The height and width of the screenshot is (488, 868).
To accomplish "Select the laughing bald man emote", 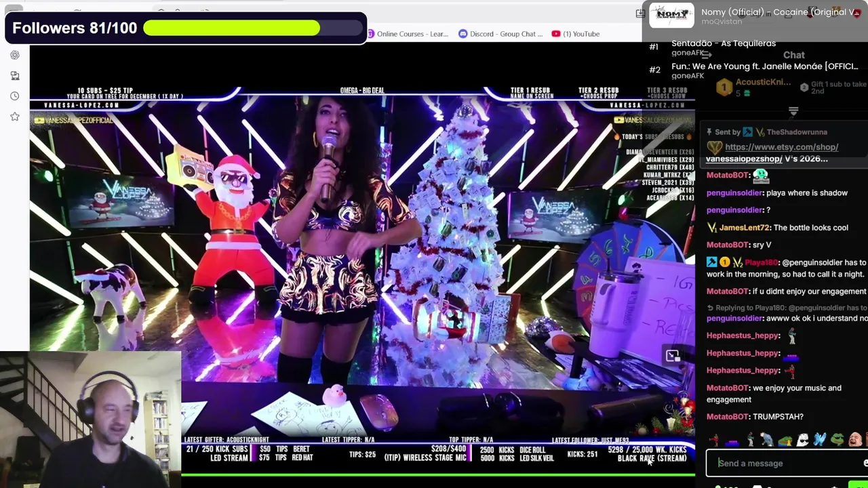I will coord(855,441).
